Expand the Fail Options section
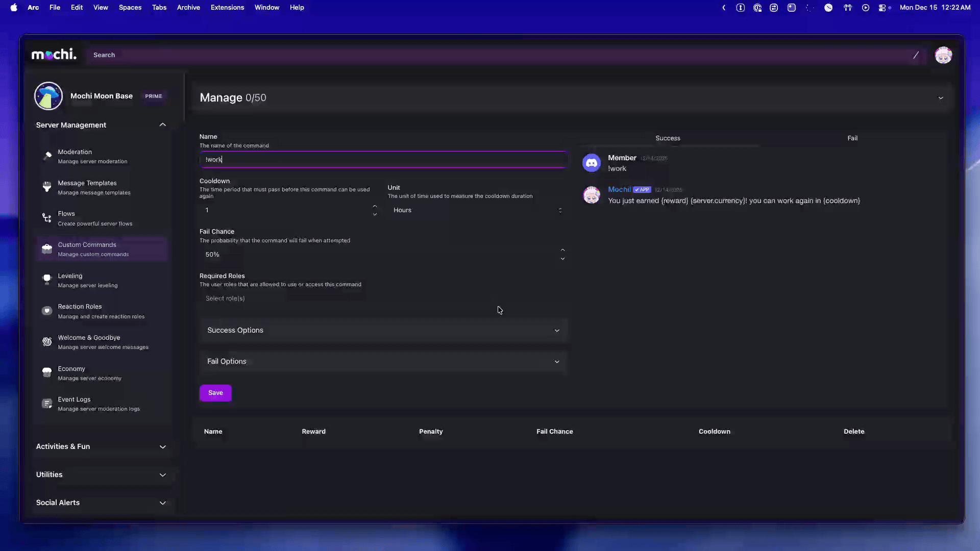980x551 pixels. point(383,362)
